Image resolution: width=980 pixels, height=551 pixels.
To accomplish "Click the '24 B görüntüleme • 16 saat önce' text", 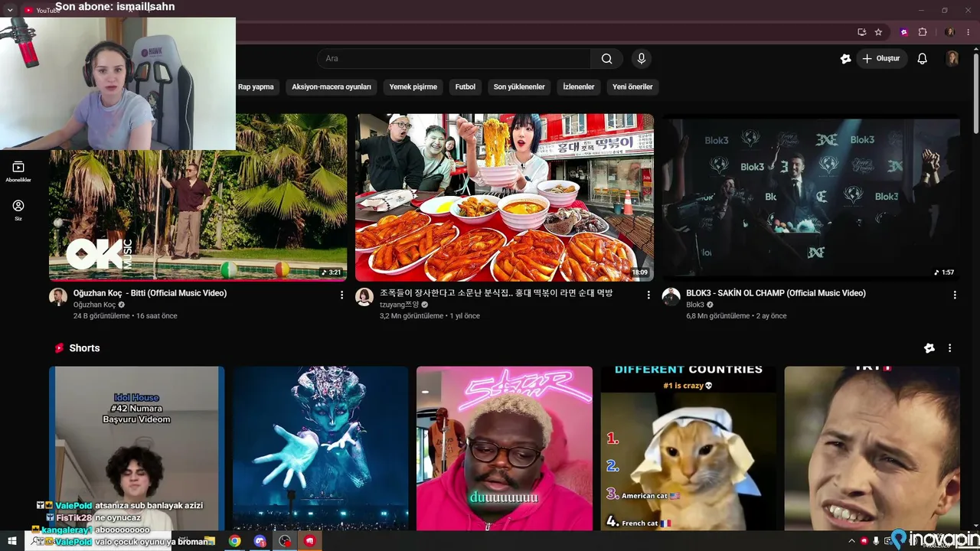I will coord(126,316).
